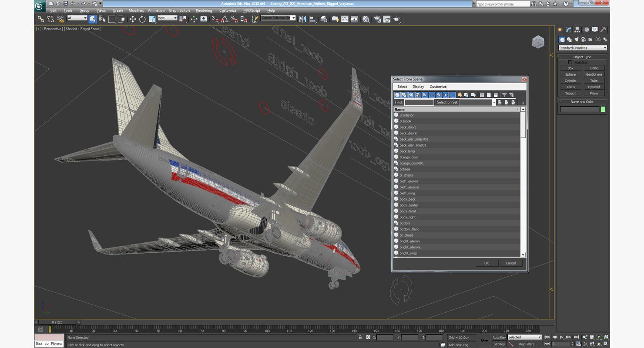Open the Utilities panel hammer icon
644x348 pixels.
click(x=604, y=30)
